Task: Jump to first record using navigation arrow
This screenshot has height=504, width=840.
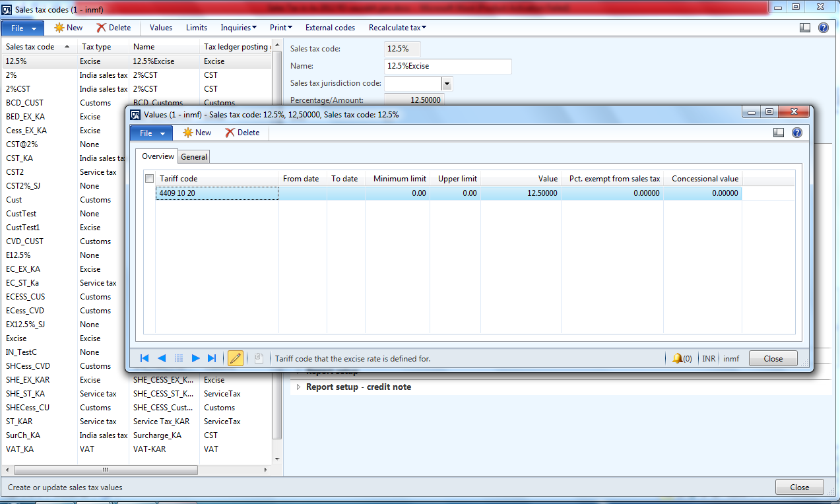Action: tap(144, 358)
